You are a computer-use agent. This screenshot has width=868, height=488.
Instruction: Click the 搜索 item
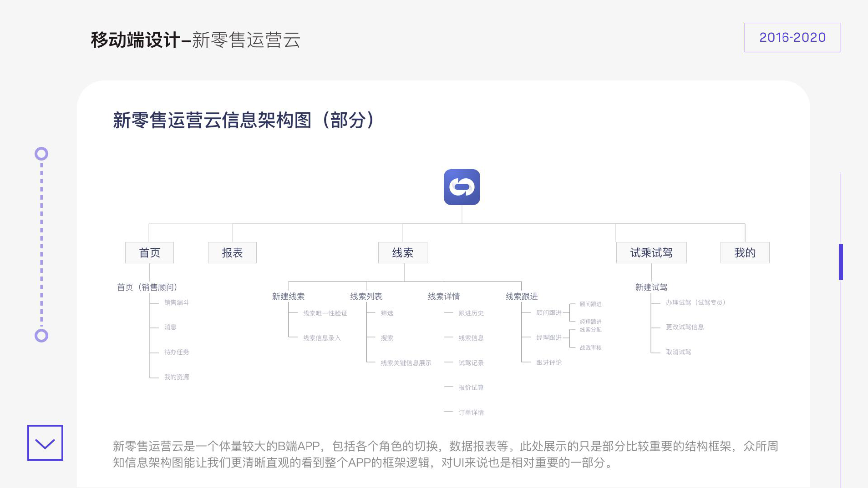(387, 338)
